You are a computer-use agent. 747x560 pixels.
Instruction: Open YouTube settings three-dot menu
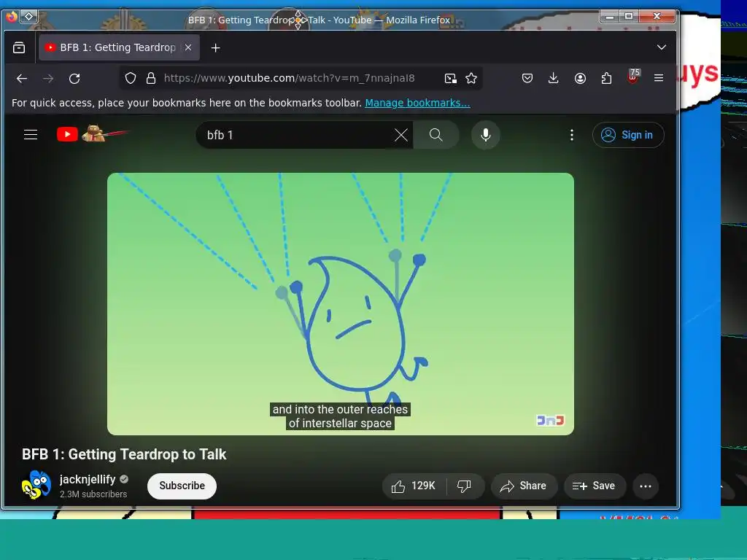(x=572, y=135)
